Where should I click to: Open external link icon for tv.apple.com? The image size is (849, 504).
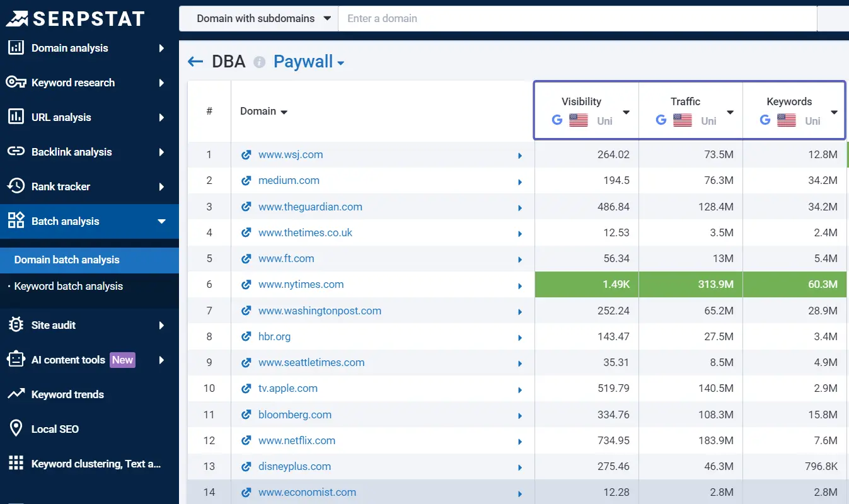coord(246,389)
